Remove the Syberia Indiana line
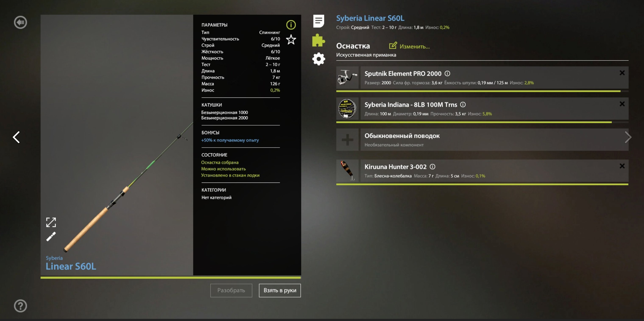The image size is (644, 321). (x=622, y=104)
